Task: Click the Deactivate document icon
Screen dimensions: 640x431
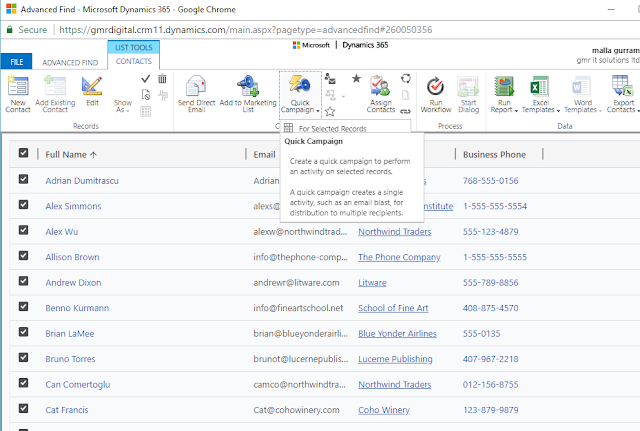Action: pos(146,95)
